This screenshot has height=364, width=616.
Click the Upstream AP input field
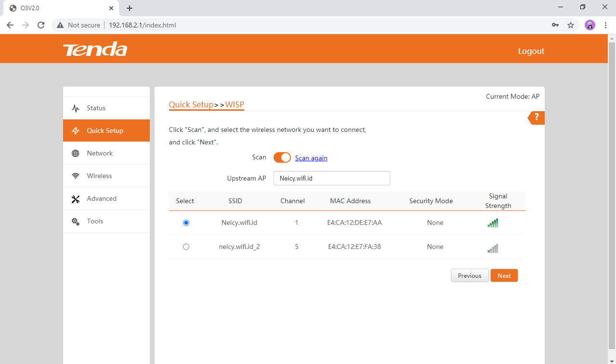(332, 178)
